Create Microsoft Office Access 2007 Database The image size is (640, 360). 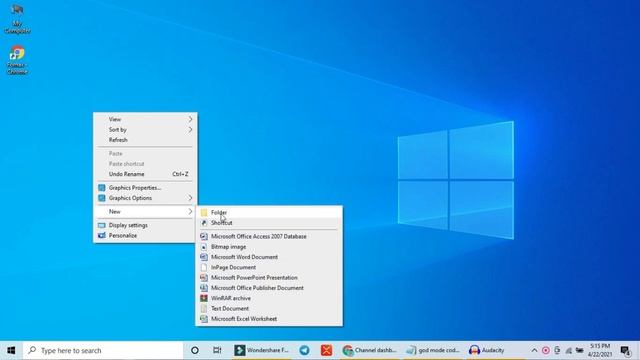(x=269, y=236)
